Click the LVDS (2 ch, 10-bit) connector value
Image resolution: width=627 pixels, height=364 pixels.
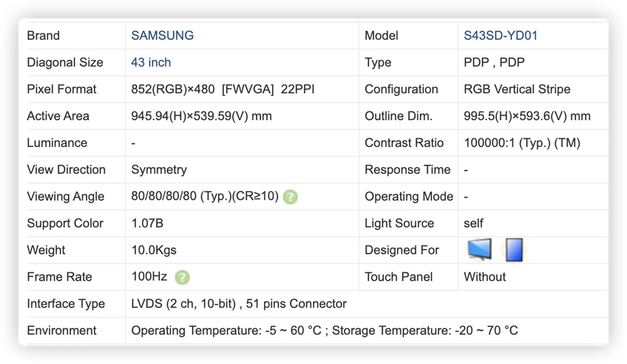point(239,304)
